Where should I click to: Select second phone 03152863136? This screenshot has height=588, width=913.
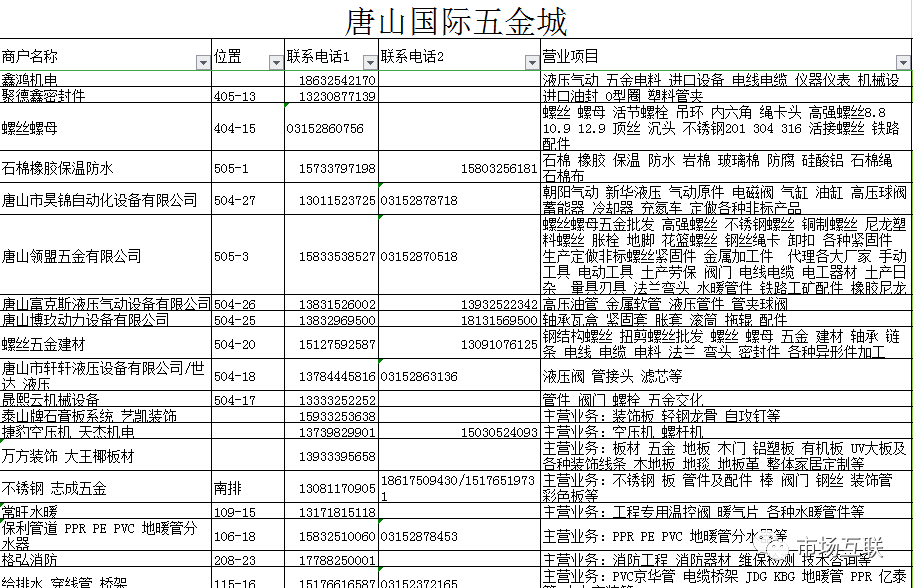click(x=459, y=376)
